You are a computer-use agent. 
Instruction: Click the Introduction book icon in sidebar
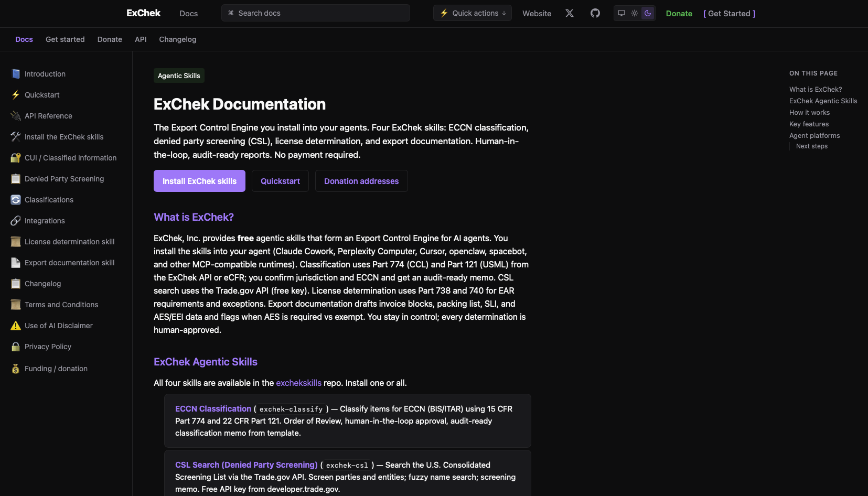tap(16, 74)
